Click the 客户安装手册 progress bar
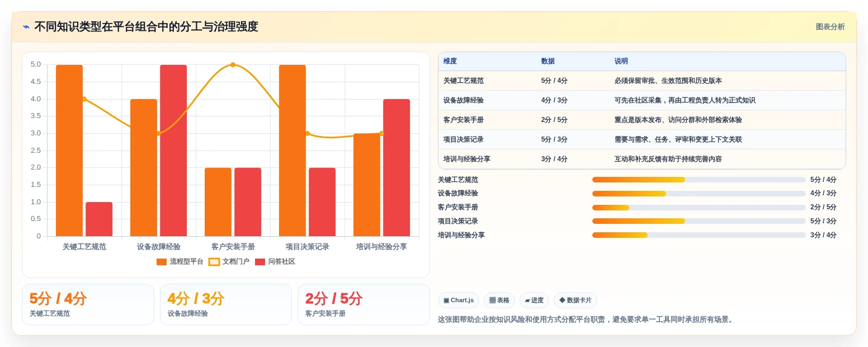 (699, 208)
